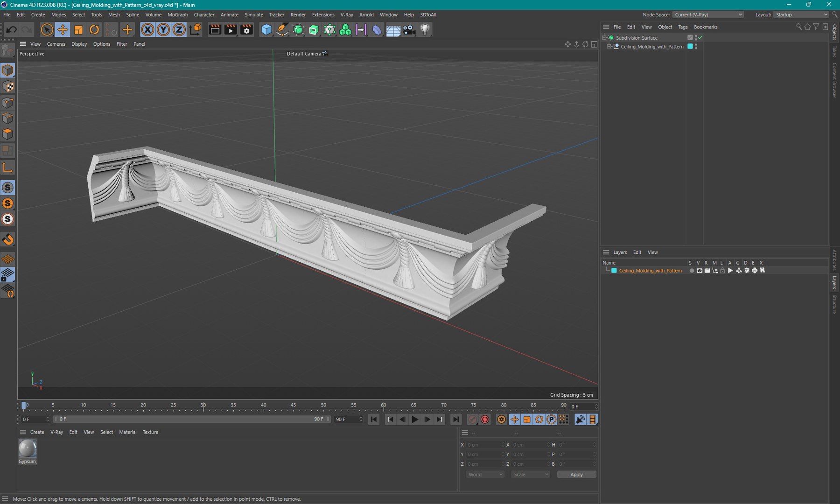Open viewport Cameras menu

point(56,44)
